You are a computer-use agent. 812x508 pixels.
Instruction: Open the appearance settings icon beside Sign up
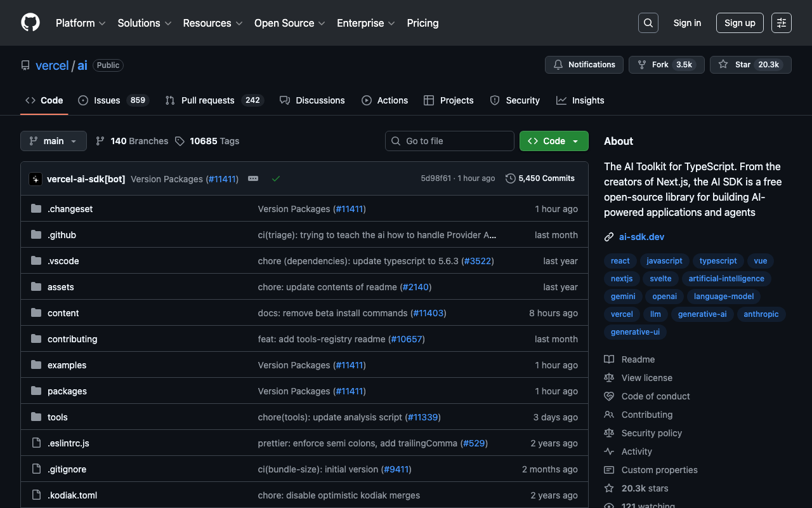(781, 23)
